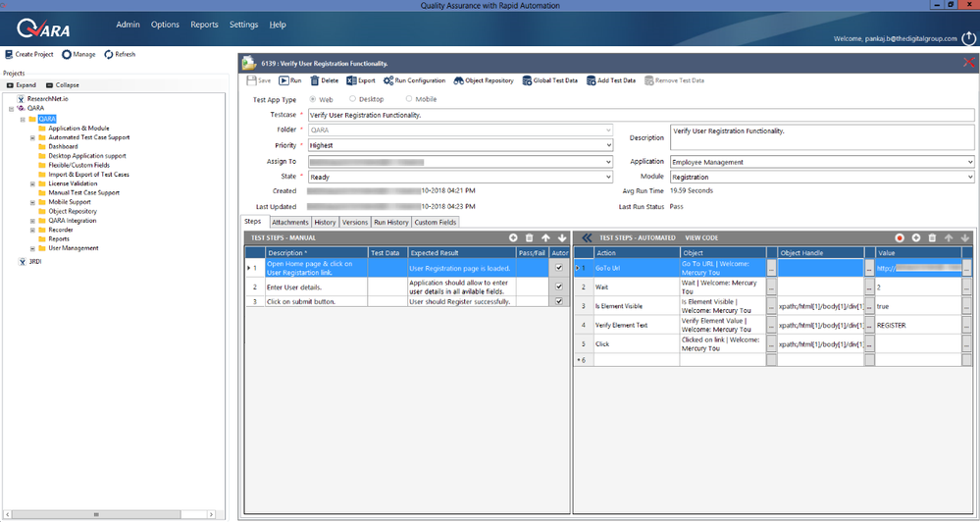Image resolution: width=980 pixels, height=522 pixels.
Task: Expand the Mobile Support folder
Action: (32, 202)
